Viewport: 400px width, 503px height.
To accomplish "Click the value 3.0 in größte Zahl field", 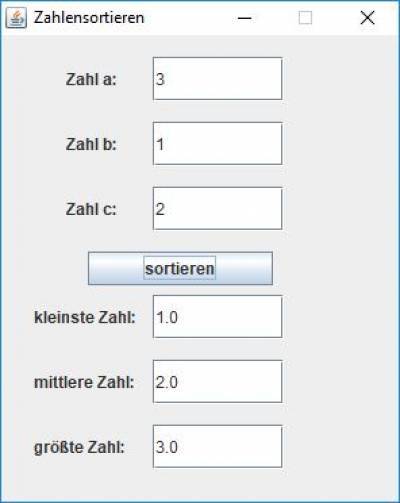I will (x=167, y=447).
